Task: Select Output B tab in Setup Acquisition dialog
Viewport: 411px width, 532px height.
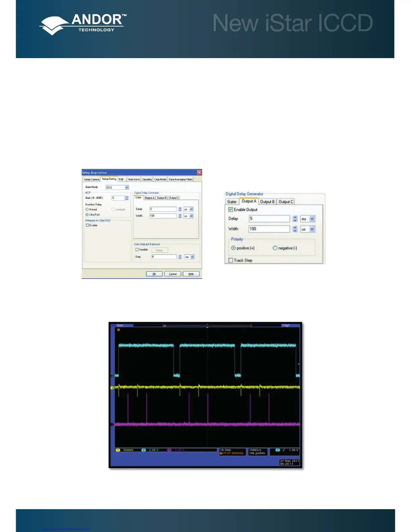Action: [x=162, y=198]
